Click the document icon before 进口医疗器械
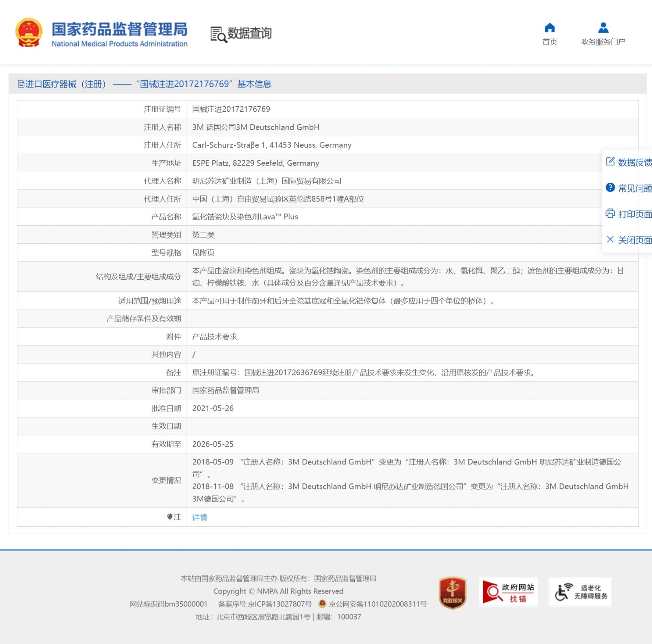Viewport: 652px width, 644px height. coord(21,84)
